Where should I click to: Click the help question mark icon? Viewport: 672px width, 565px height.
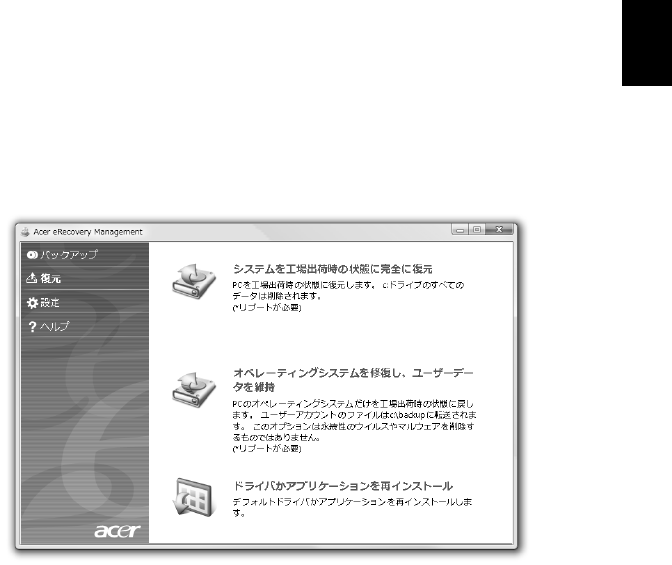[x=32, y=327]
